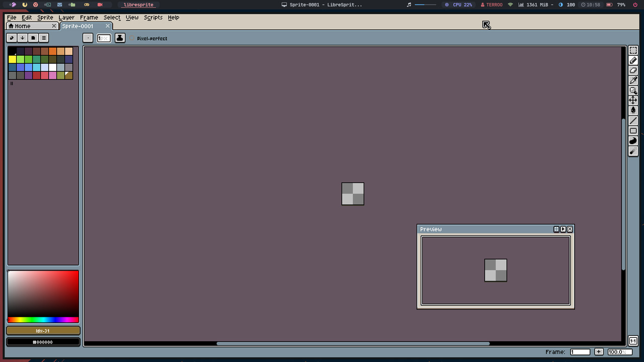Image resolution: width=644 pixels, height=362 pixels.
Task: Open the Select menu
Action: point(112,18)
